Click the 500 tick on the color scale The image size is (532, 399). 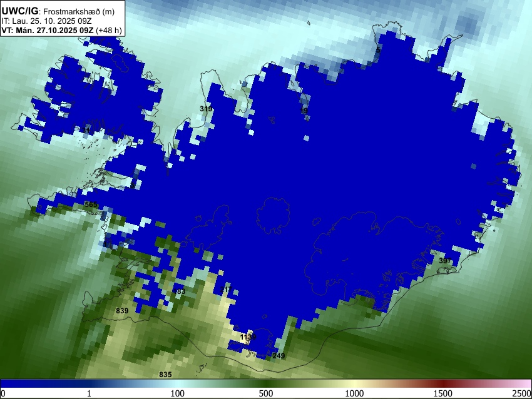(x=266, y=393)
